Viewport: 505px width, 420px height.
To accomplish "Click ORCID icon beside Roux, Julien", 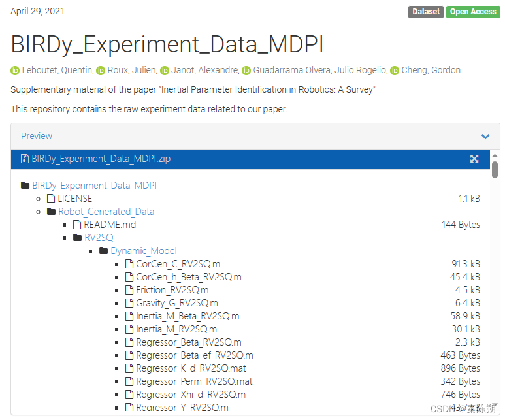I will pos(101,70).
